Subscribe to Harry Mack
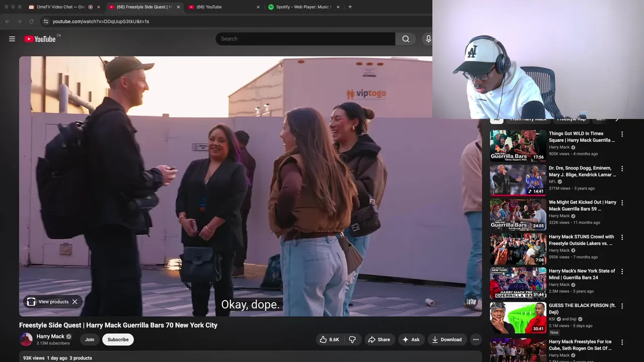 (x=118, y=339)
